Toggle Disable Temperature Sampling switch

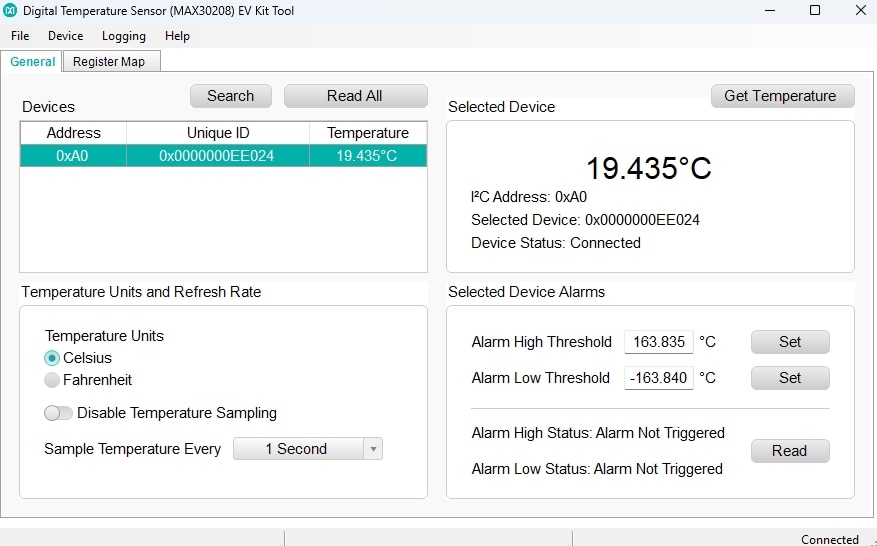click(x=58, y=413)
